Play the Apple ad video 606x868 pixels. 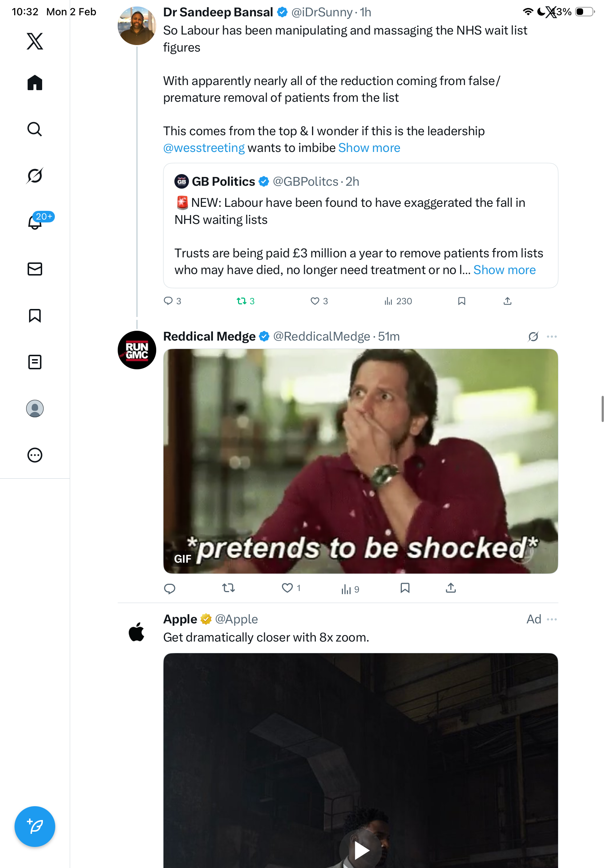(x=361, y=851)
